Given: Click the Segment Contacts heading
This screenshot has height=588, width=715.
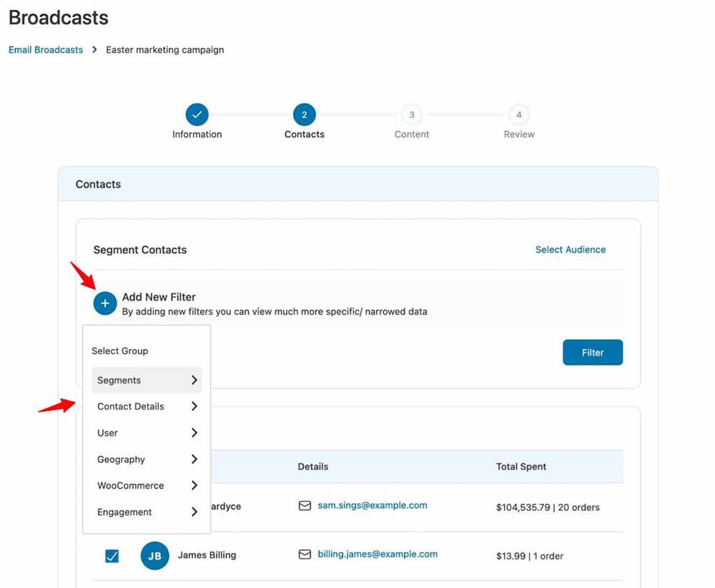Looking at the screenshot, I should (x=140, y=250).
